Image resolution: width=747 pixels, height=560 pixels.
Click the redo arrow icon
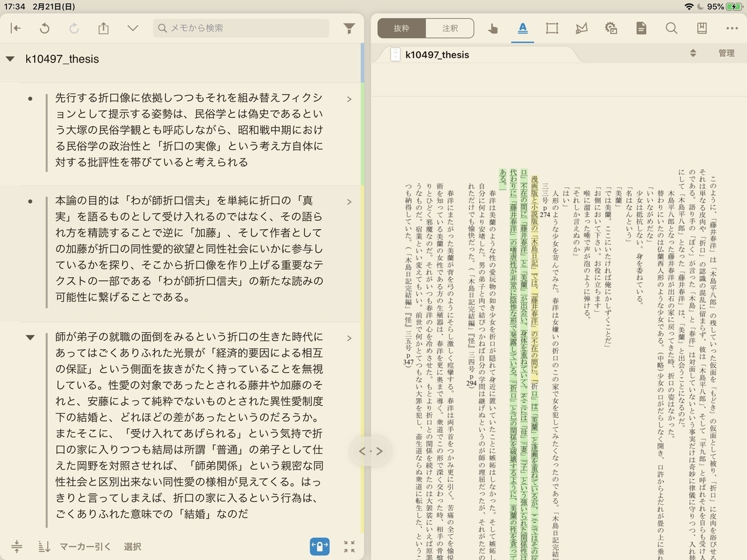click(x=74, y=28)
